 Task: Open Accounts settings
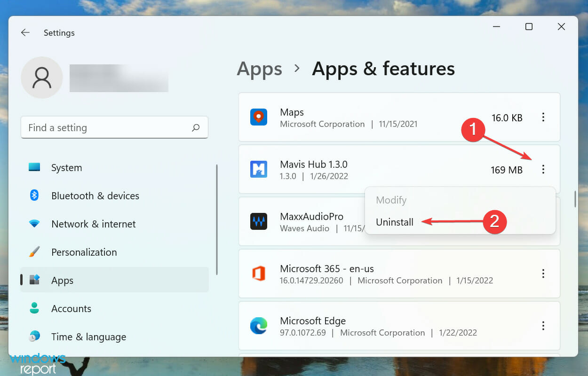tap(114, 309)
